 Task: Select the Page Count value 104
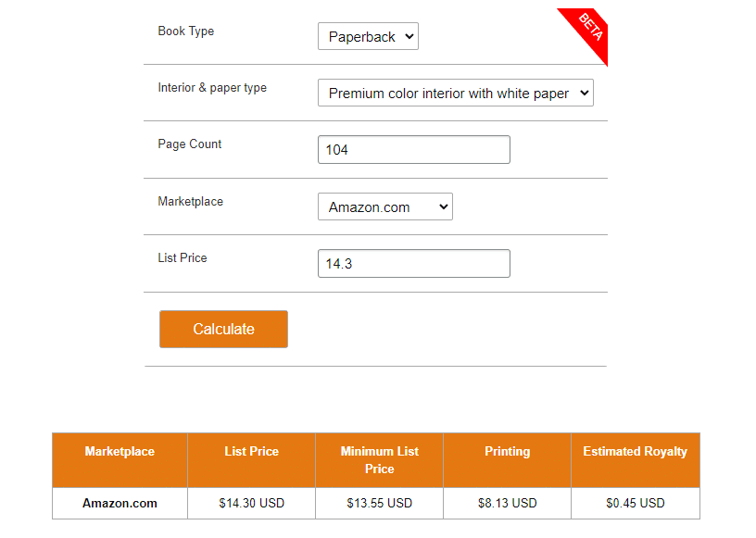point(338,148)
